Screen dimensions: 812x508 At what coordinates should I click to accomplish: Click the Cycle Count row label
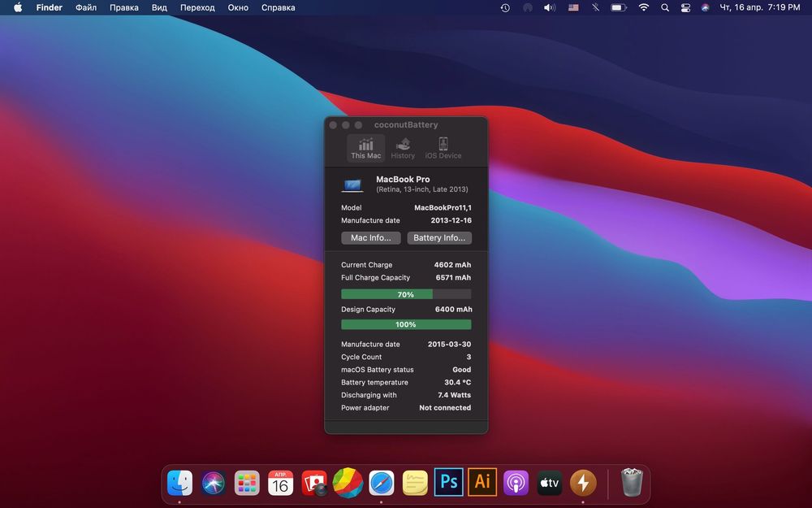coord(361,357)
